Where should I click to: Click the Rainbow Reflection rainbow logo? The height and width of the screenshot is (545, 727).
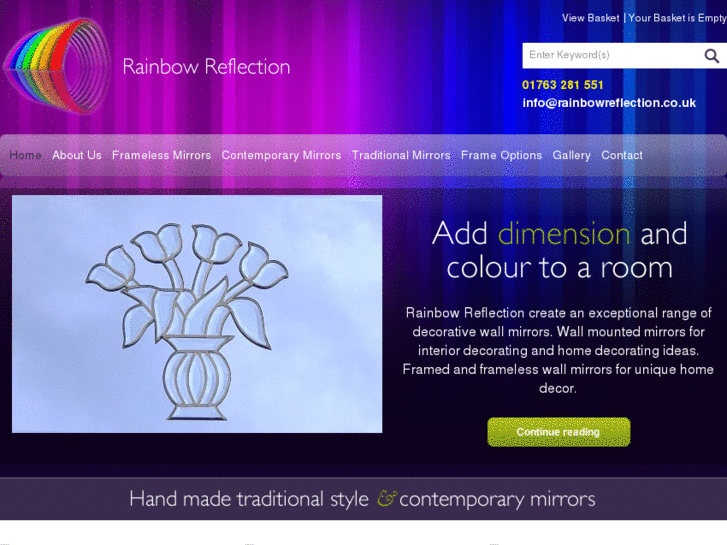pyautogui.click(x=57, y=66)
